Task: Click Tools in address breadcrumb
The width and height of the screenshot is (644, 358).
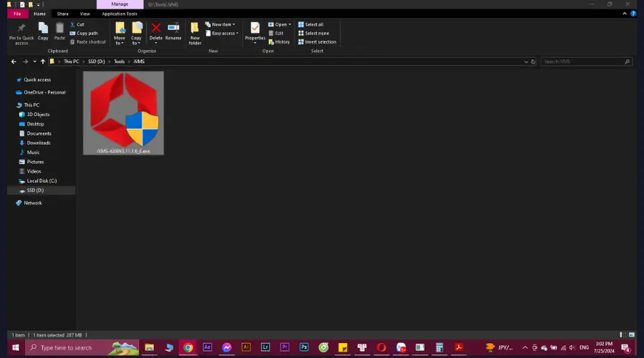Action: click(119, 62)
